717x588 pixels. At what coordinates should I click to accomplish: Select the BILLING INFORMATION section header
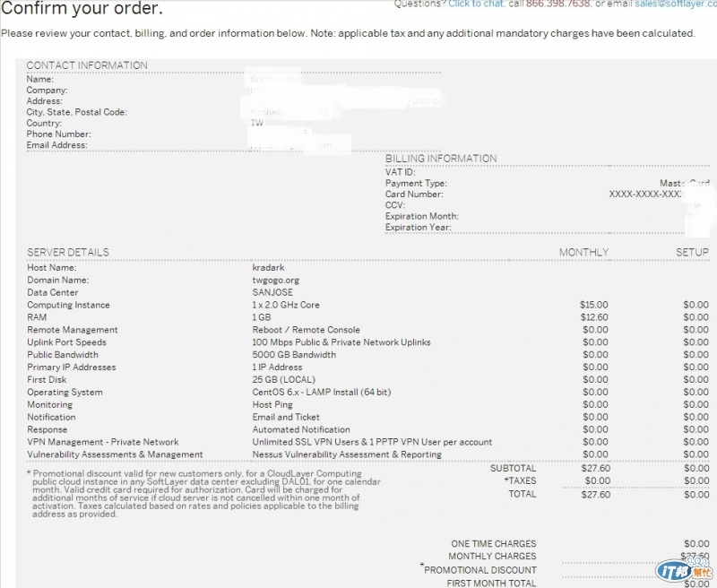(x=441, y=159)
